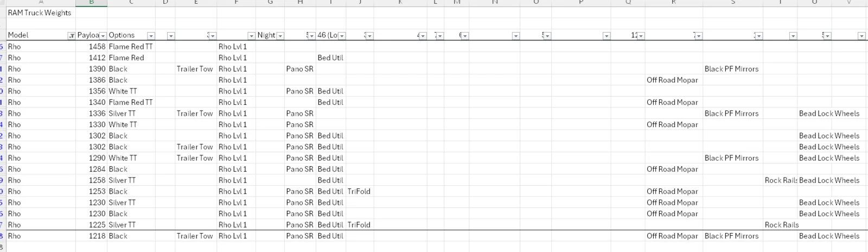Open the filter dropdown in column V

tap(861, 36)
